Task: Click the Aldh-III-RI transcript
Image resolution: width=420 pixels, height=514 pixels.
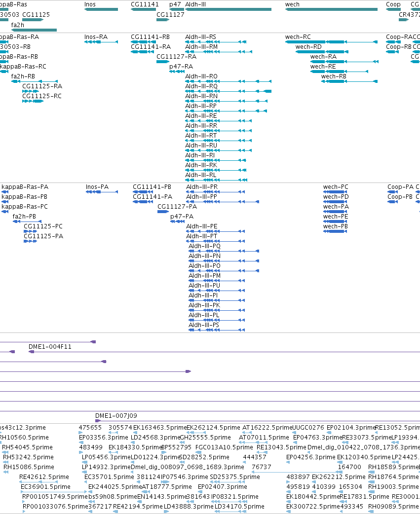Action: [x=216, y=160]
